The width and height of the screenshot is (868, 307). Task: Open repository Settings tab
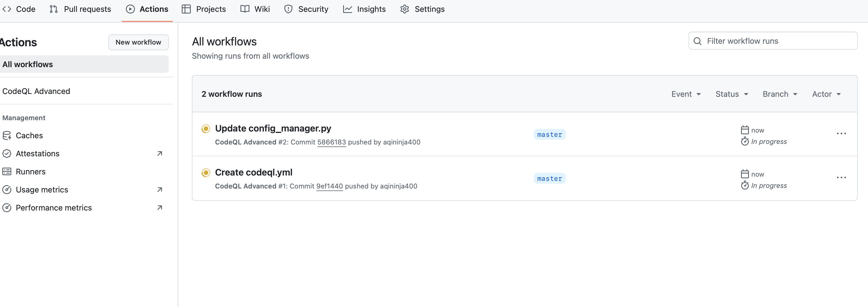point(422,9)
